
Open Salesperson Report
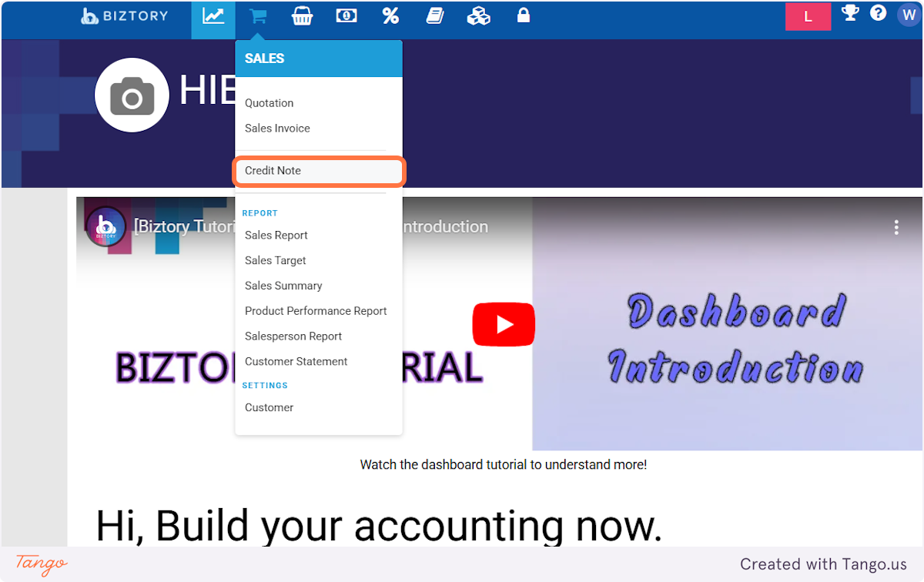(293, 336)
